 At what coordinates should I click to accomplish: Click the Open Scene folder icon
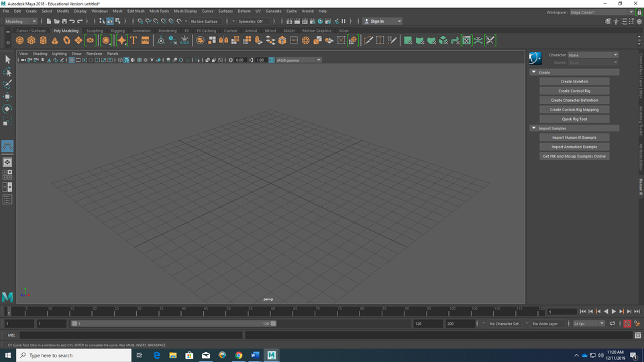56,21
